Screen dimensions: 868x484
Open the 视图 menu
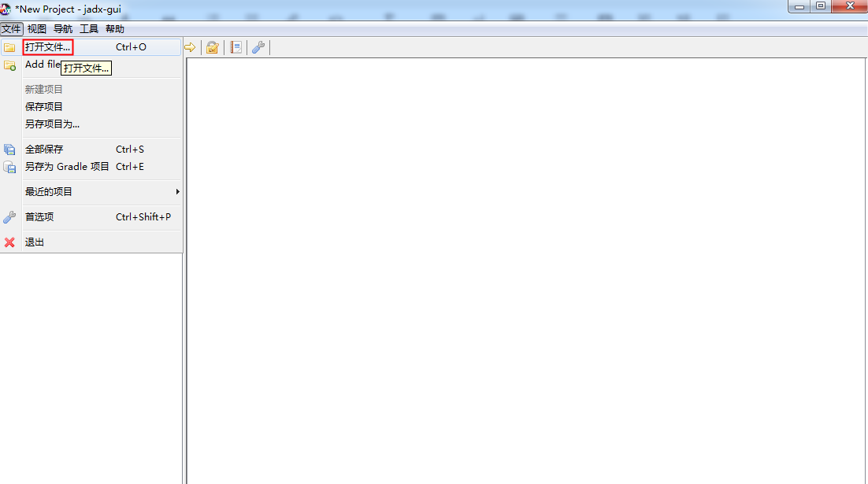[x=35, y=28]
